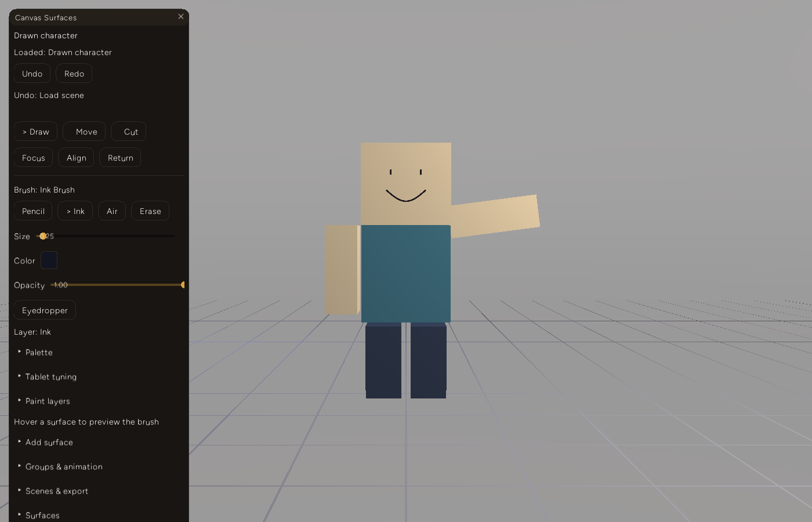Click the 'Layer: Ink' label
Image resolution: width=812 pixels, height=522 pixels.
(x=32, y=332)
